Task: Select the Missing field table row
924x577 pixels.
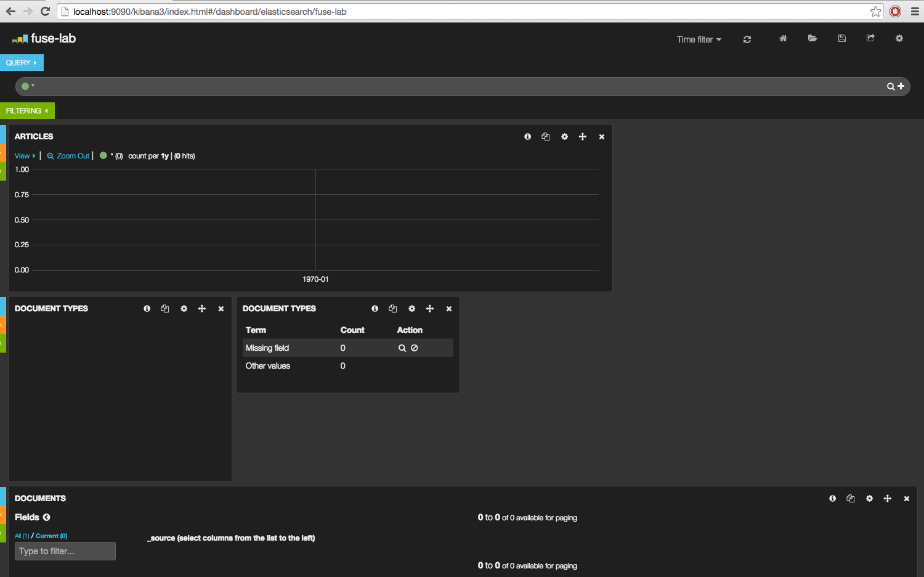Action: point(348,348)
